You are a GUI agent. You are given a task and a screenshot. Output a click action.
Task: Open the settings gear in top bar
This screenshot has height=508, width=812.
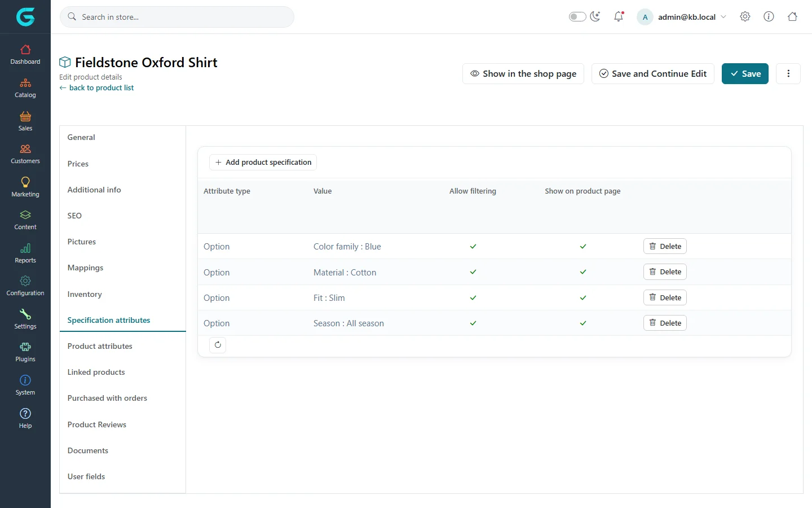[745, 16]
